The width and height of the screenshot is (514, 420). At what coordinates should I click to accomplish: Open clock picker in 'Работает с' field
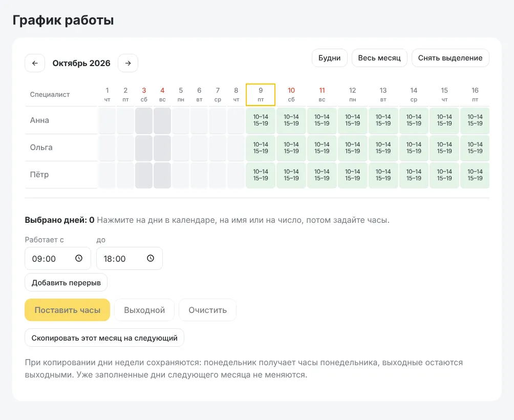coord(79,258)
